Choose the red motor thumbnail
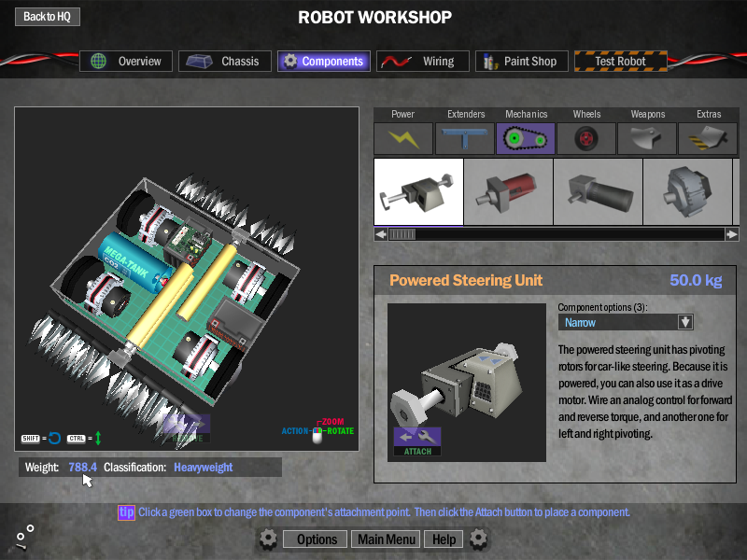 pos(508,191)
